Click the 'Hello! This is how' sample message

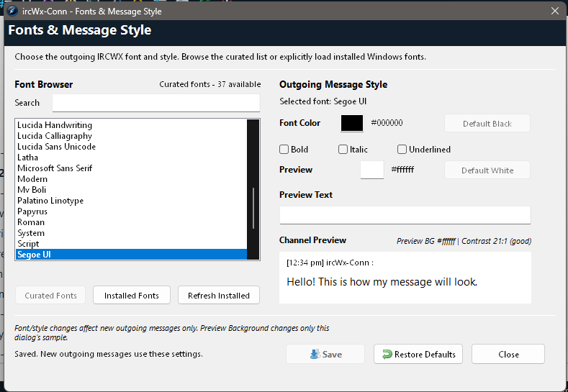pyautogui.click(x=382, y=282)
